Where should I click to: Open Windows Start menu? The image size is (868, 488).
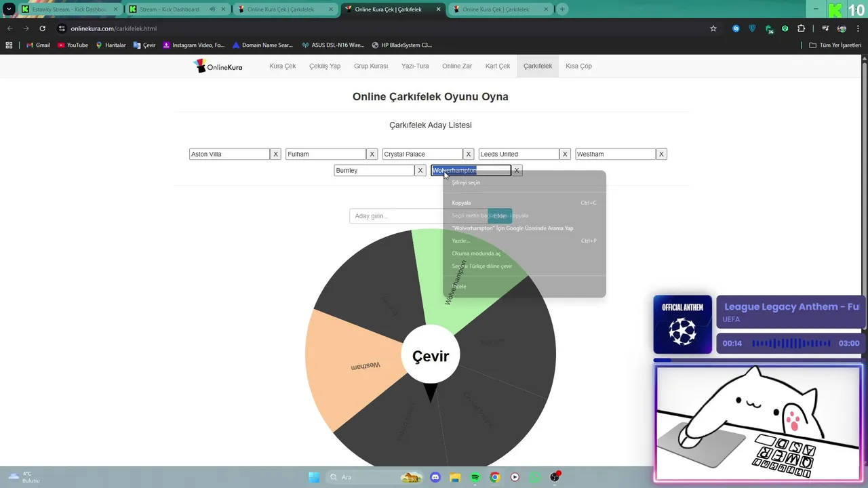[x=314, y=477]
